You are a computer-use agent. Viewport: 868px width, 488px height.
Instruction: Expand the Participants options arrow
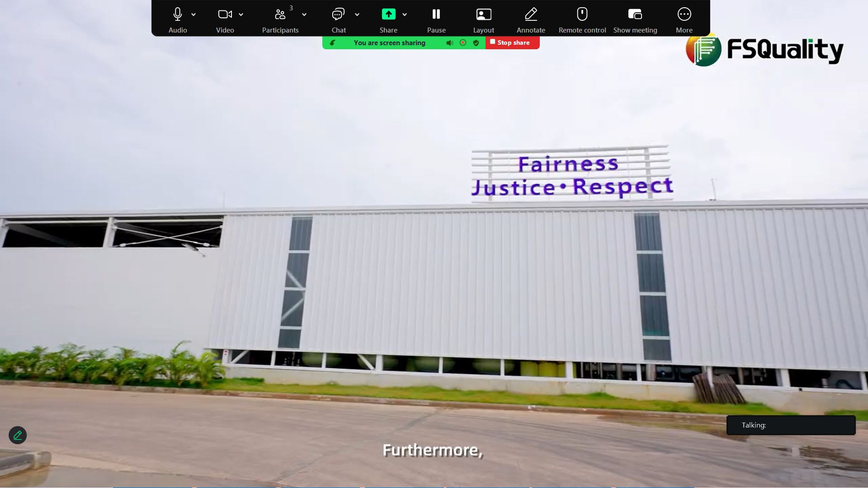coord(304,14)
